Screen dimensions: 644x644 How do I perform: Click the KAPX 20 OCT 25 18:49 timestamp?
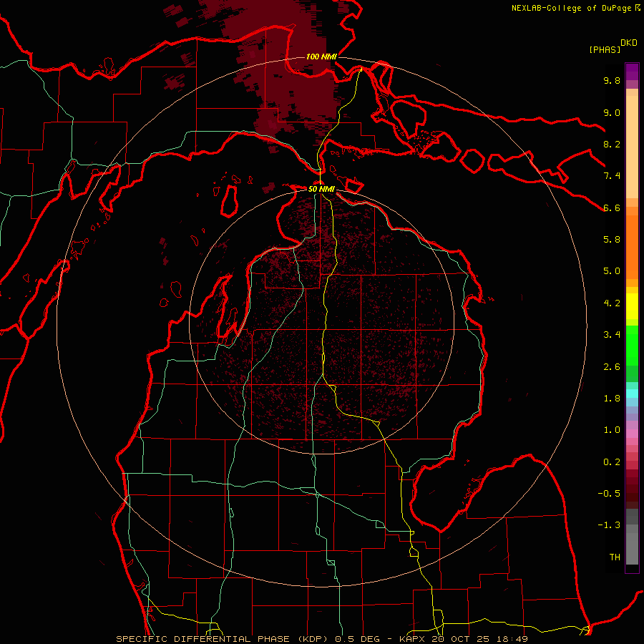(x=464, y=639)
